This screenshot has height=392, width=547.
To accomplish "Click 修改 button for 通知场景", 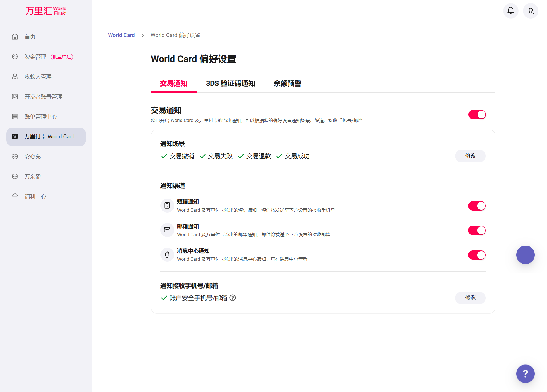I will click(x=470, y=156).
